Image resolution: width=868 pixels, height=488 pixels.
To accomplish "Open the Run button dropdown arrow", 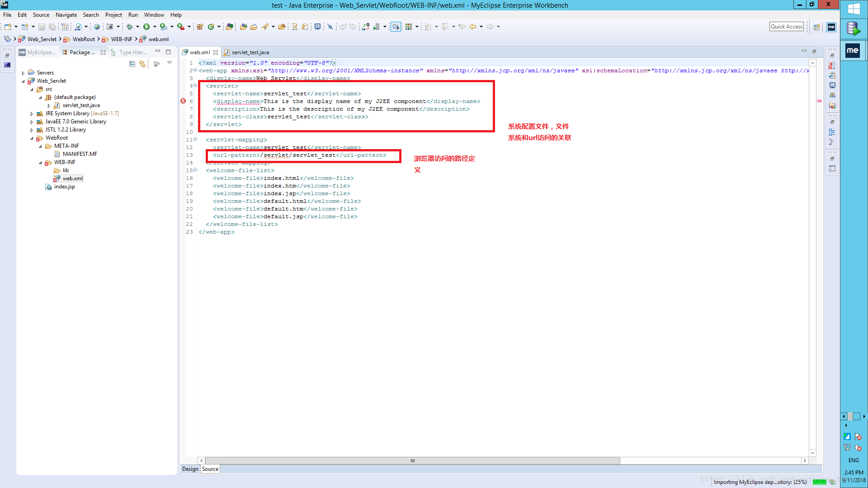I will (x=155, y=27).
